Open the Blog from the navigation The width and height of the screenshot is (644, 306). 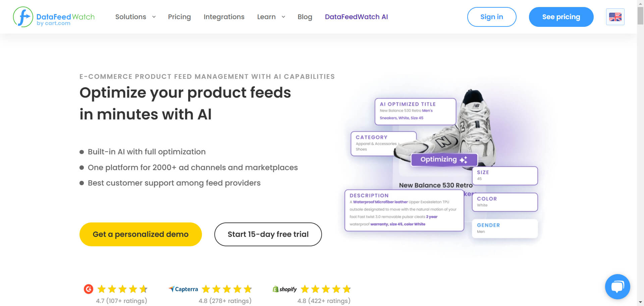[305, 17]
